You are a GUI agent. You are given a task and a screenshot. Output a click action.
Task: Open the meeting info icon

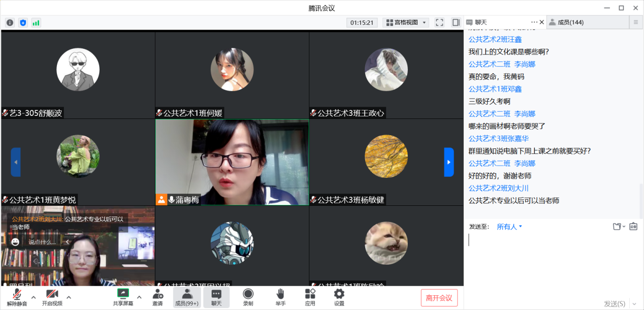[10, 23]
